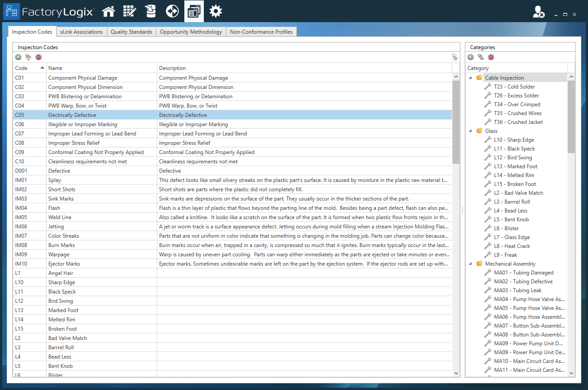588x390 pixels.
Task: Add a category using green plus in Categories
Action: (x=471, y=57)
